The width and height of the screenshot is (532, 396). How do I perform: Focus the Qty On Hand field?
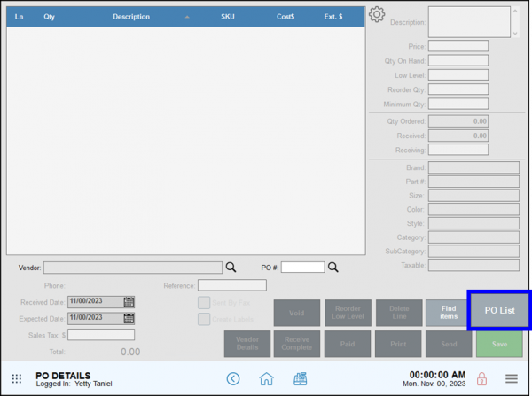[458, 60]
